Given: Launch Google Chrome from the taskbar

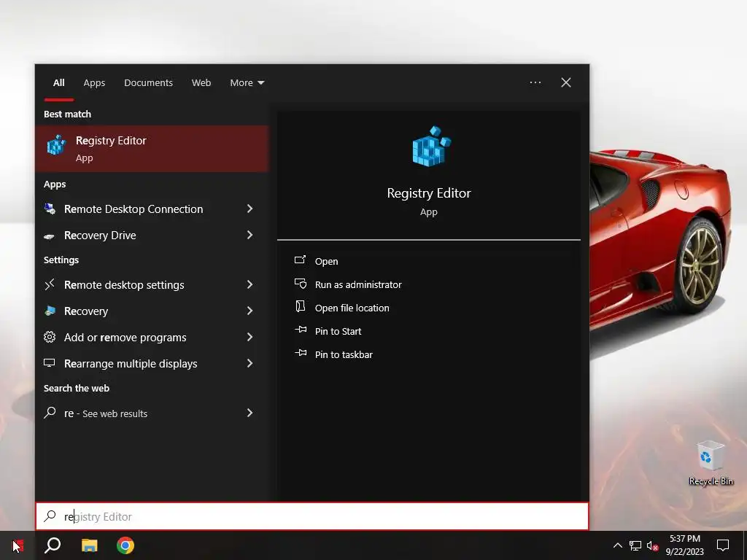Looking at the screenshot, I should point(125,545).
